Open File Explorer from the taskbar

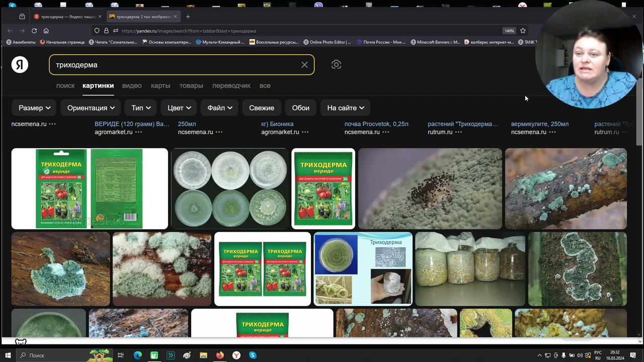(203, 355)
